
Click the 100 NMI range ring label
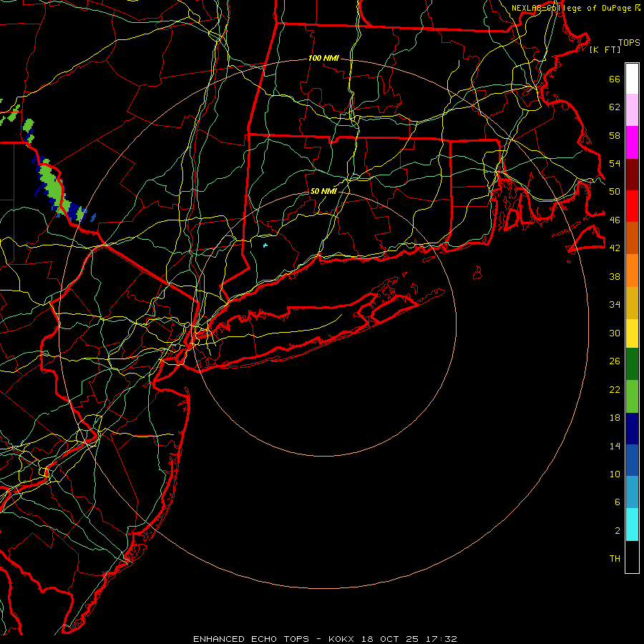point(323,59)
